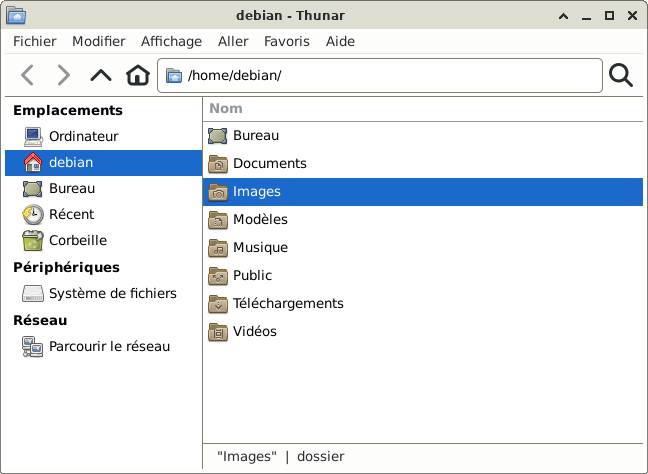The image size is (648, 474).
Task: Click the Ordinateur computer icon in sidebar
Action: pyautogui.click(x=33, y=136)
